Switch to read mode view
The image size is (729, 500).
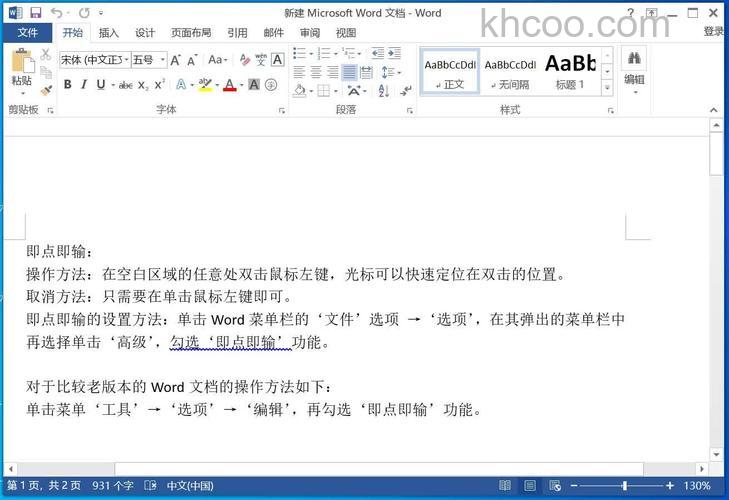click(505, 486)
